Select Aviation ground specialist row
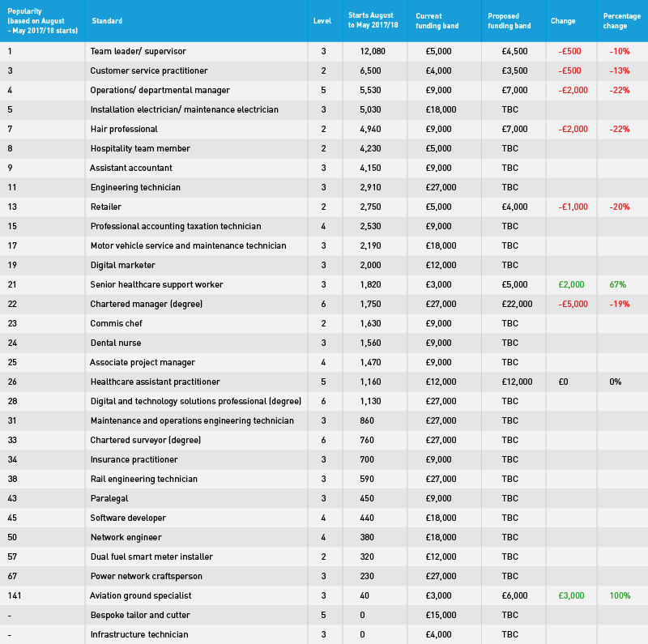648x644 pixels. tap(324, 595)
